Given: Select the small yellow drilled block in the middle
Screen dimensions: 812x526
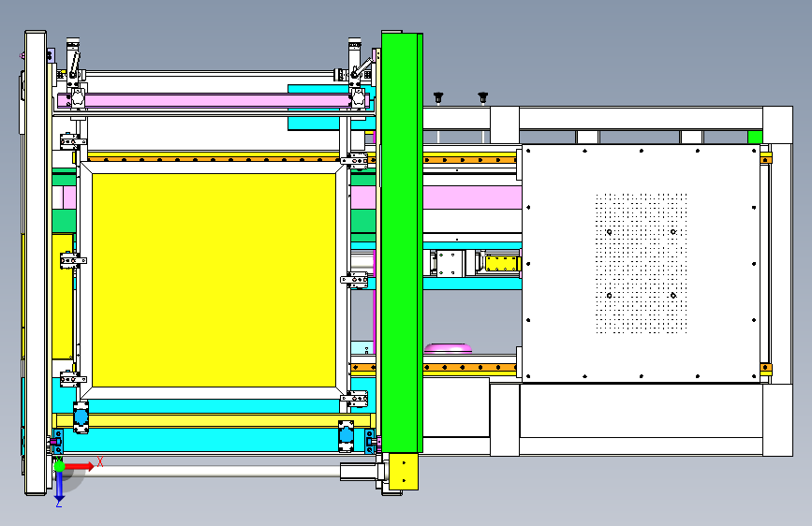Looking at the screenshot, I should tap(502, 263).
